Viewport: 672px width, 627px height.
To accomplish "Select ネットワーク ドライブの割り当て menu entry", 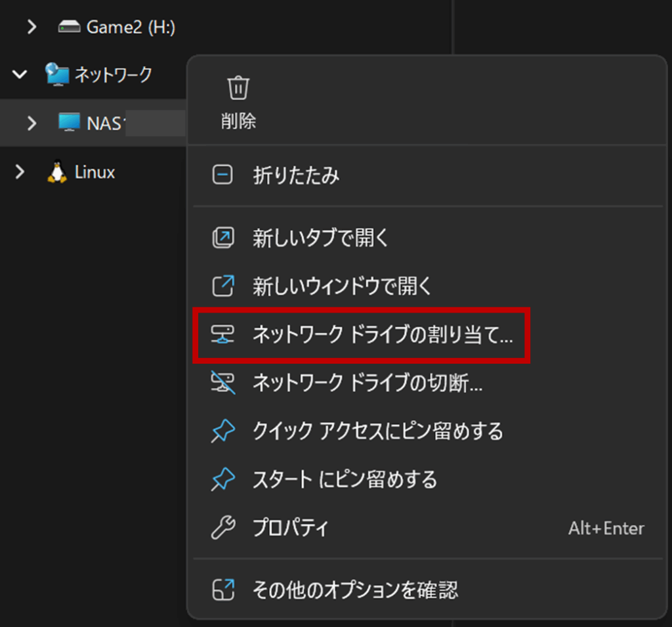I will (x=383, y=335).
